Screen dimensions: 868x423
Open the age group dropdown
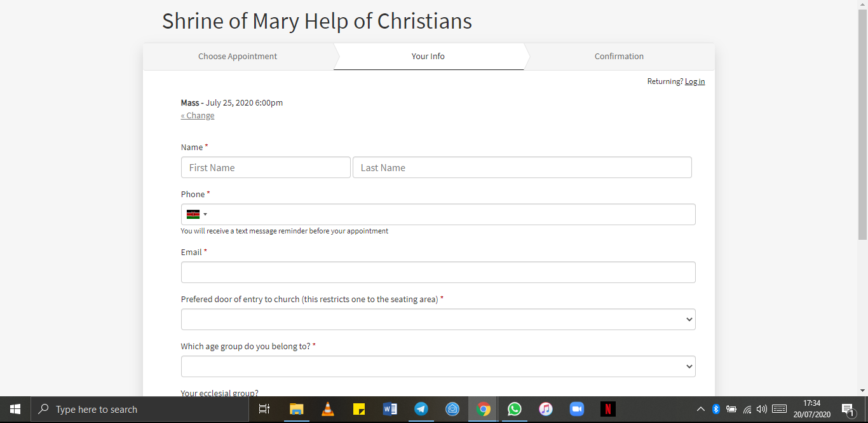(x=438, y=366)
